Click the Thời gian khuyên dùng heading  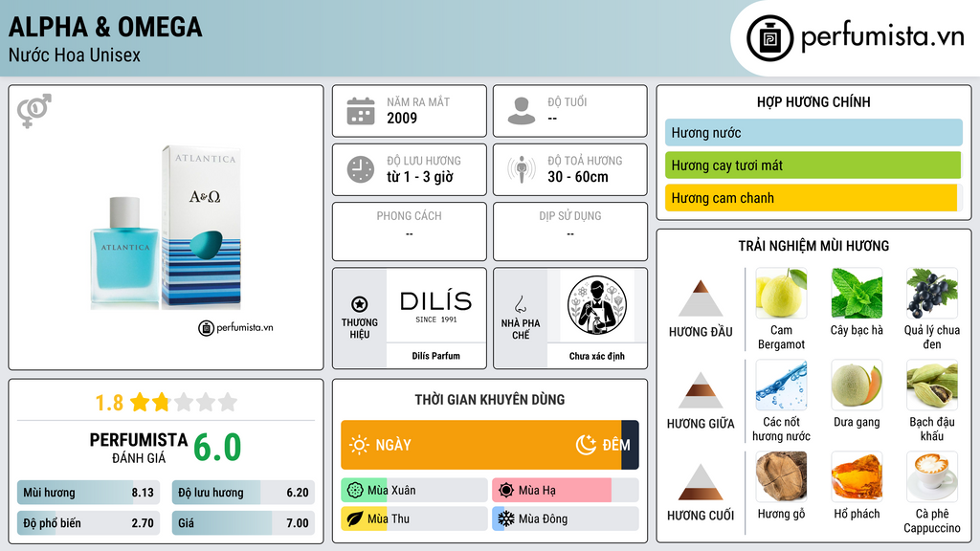[490, 400]
